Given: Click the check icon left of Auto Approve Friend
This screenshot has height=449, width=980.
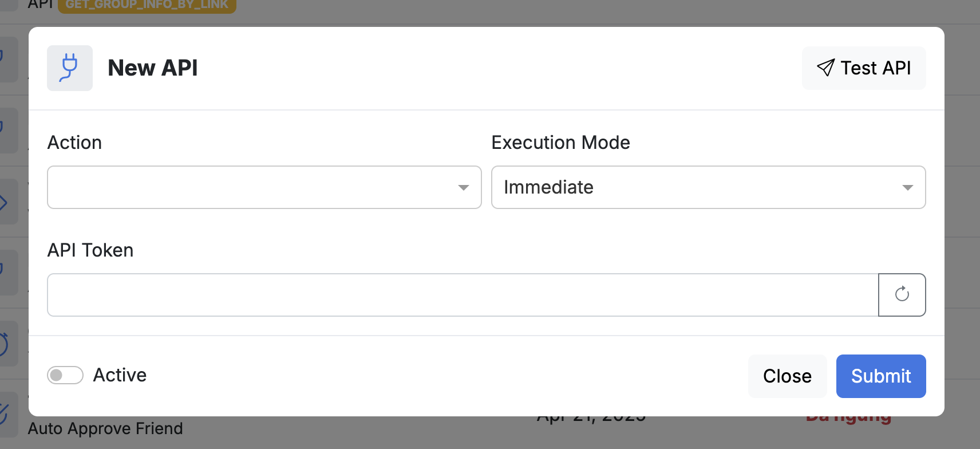Looking at the screenshot, I should click(5, 413).
